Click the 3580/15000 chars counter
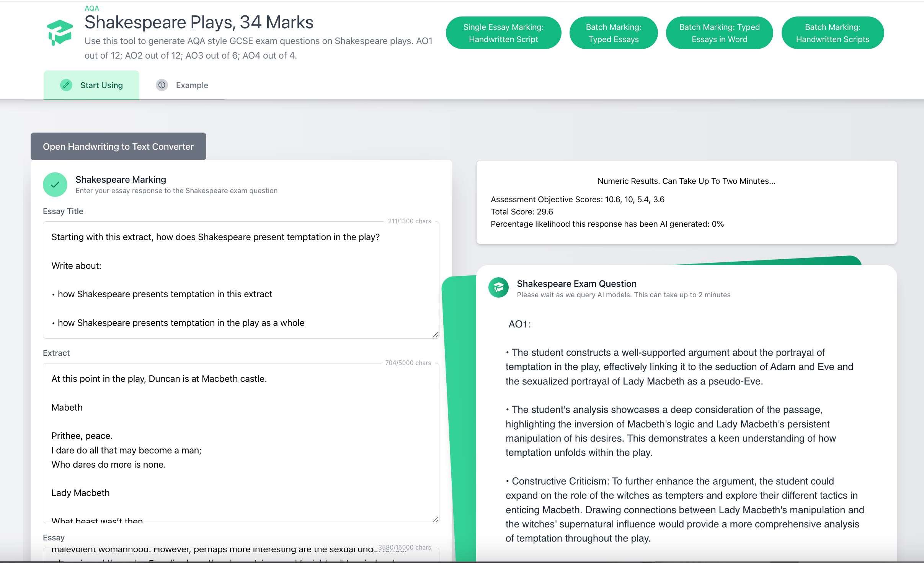Image resolution: width=924 pixels, height=563 pixels. (405, 547)
